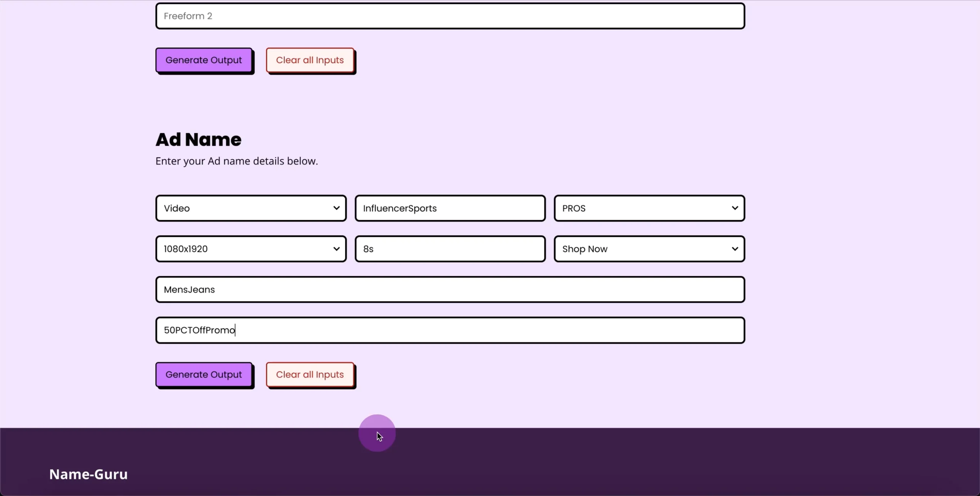Click the 8s duration field
Image resolution: width=980 pixels, height=496 pixels.
(450, 249)
